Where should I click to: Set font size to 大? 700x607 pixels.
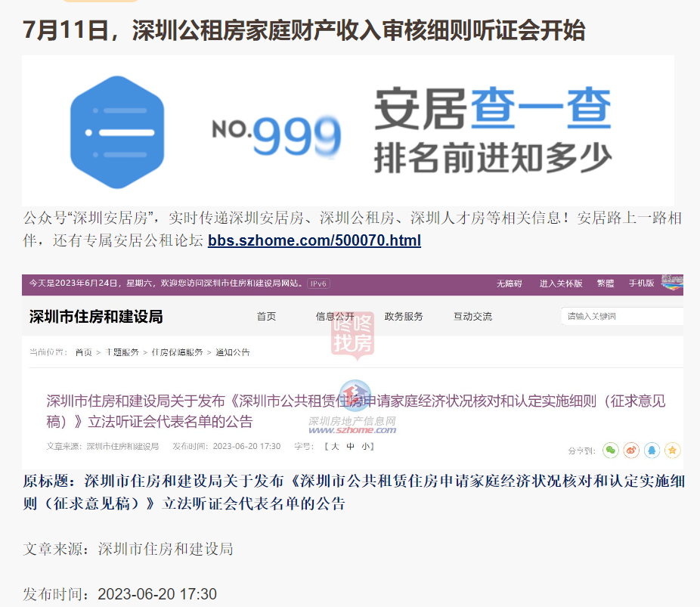pyautogui.click(x=336, y=446)
